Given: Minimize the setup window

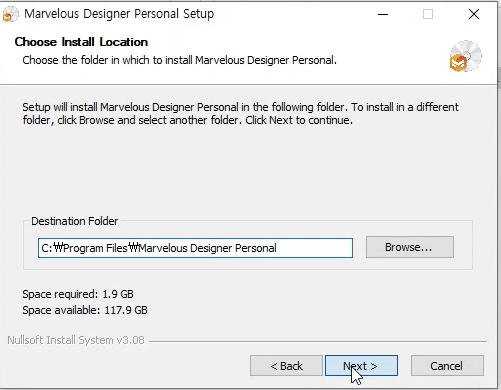Looking at the screenshot, I should coord(383,14).
